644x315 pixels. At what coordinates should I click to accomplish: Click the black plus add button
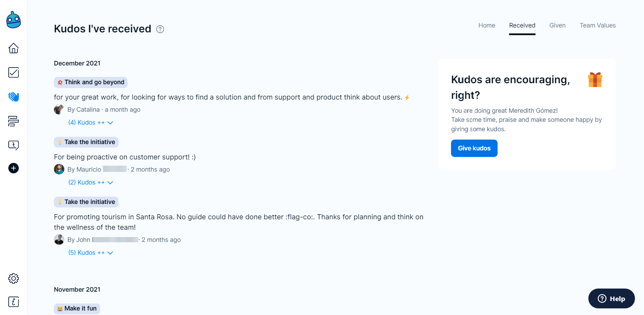pos(14,168)
